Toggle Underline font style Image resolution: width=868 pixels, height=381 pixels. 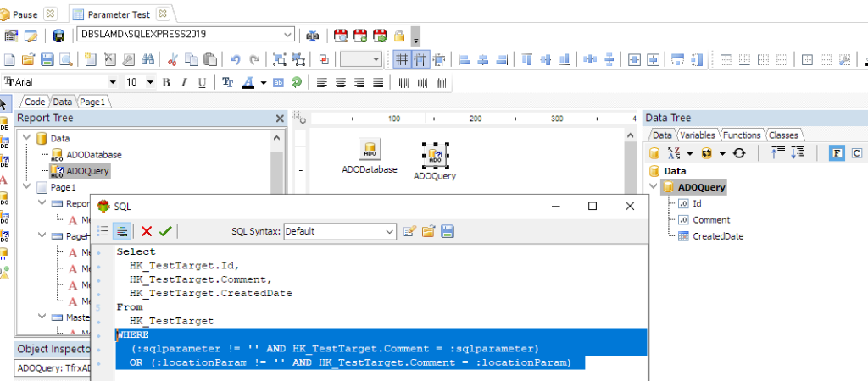[x=202, y=83]
